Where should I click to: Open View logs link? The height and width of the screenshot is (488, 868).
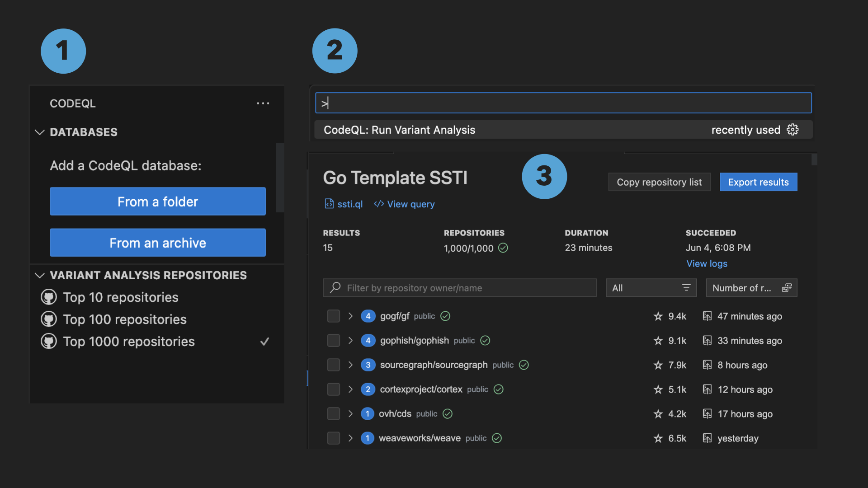[707, 263]
